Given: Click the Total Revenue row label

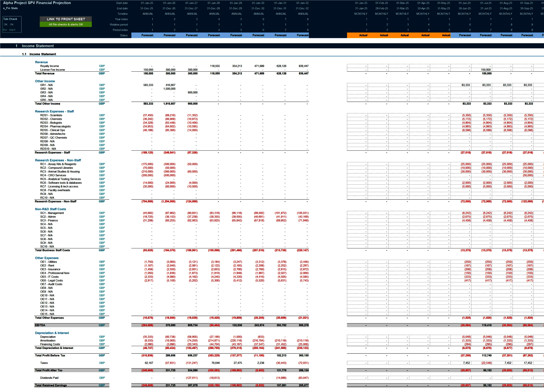Looking at the screenshot, I should [x=44, y=73].
